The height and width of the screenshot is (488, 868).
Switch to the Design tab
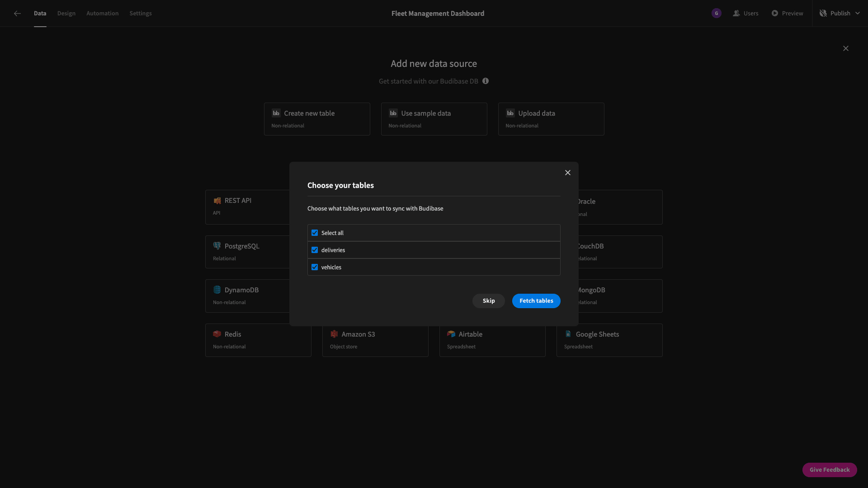66,14
